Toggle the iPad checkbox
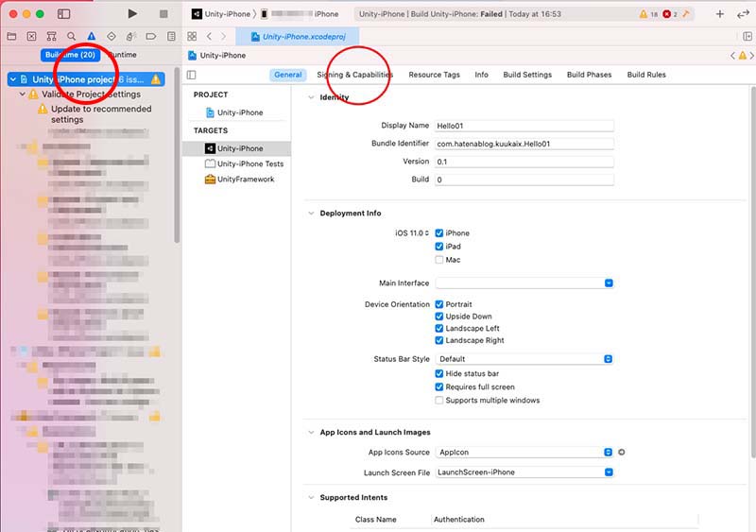Image resolution: width=756 pixels, height=532 pixels. pyautogui.click(x=438, y=247)
